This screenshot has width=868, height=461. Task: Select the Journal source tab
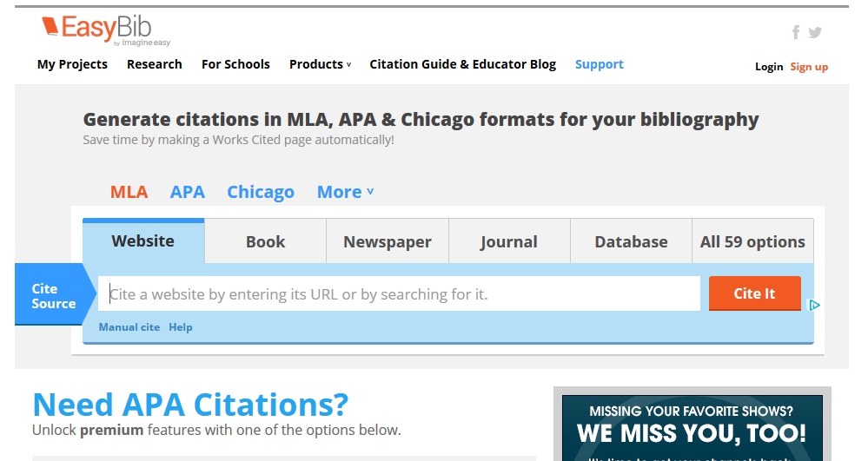(509, 241)
